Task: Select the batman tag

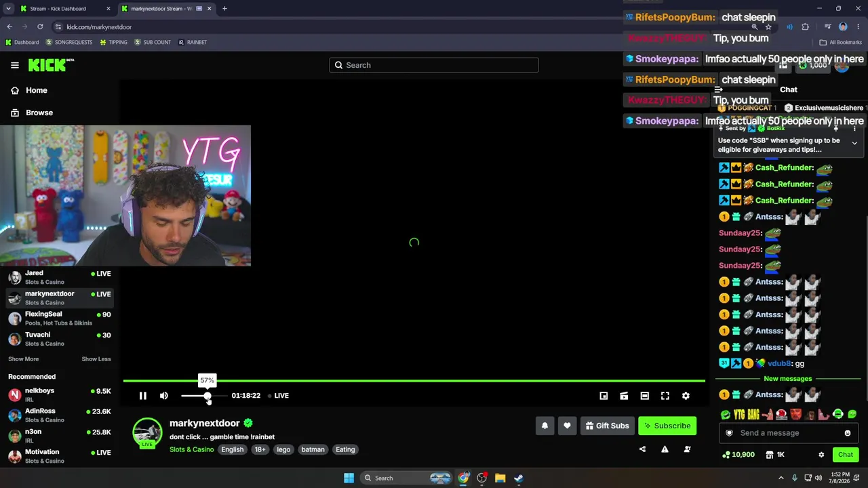Action: [313, 449]
